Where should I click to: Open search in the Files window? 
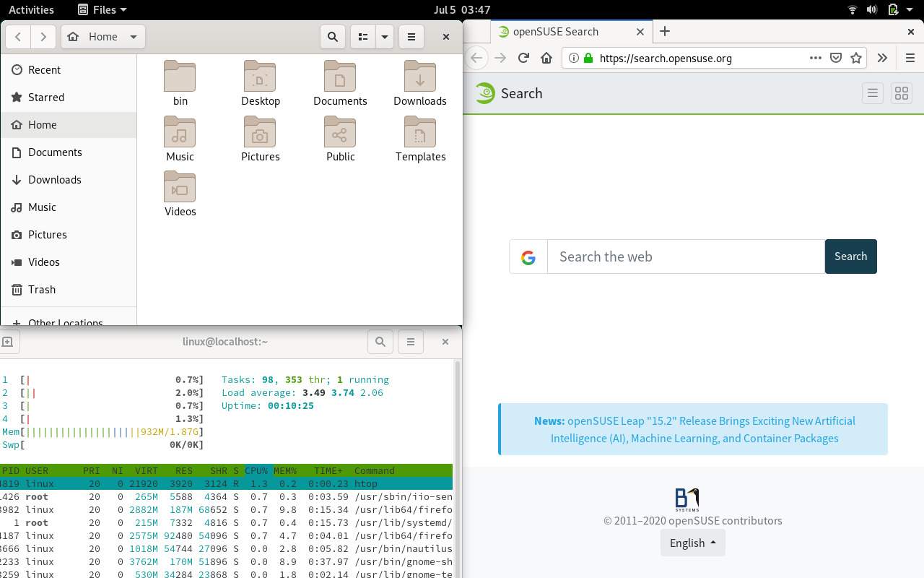(333, 36)
